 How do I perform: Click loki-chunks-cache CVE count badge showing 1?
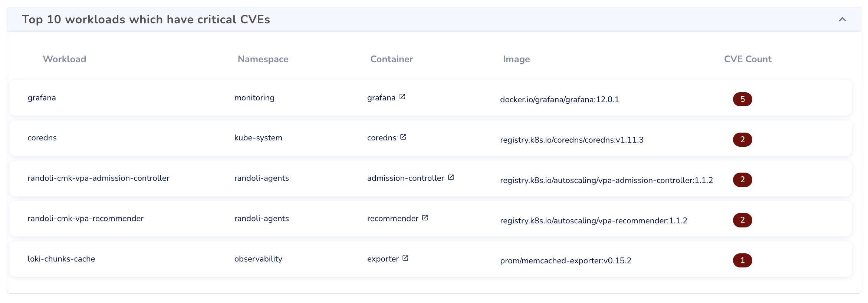coord(743,260)
